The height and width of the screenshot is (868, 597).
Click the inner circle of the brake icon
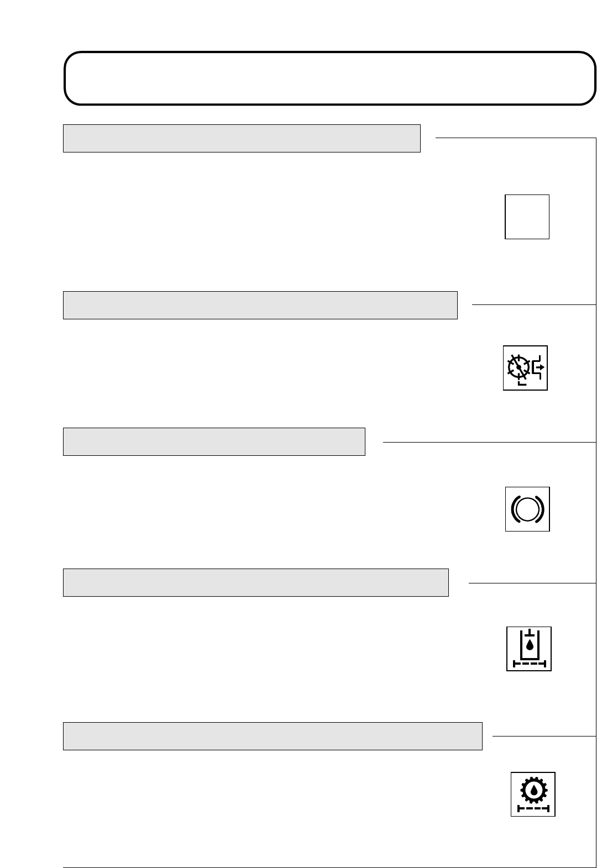click(x=528, y=509)
